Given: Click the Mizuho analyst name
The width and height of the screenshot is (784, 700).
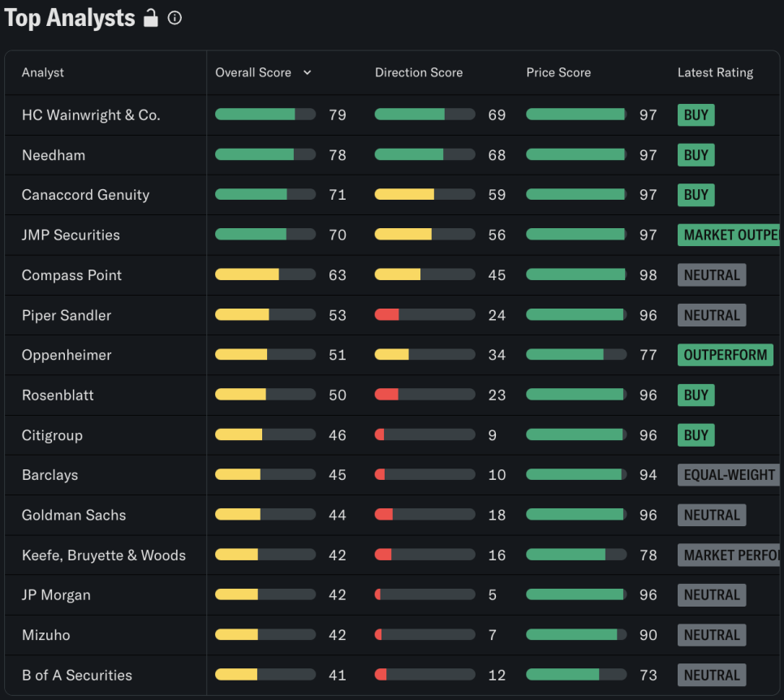Looking at the screenshot, I should (x=46, y=635).
